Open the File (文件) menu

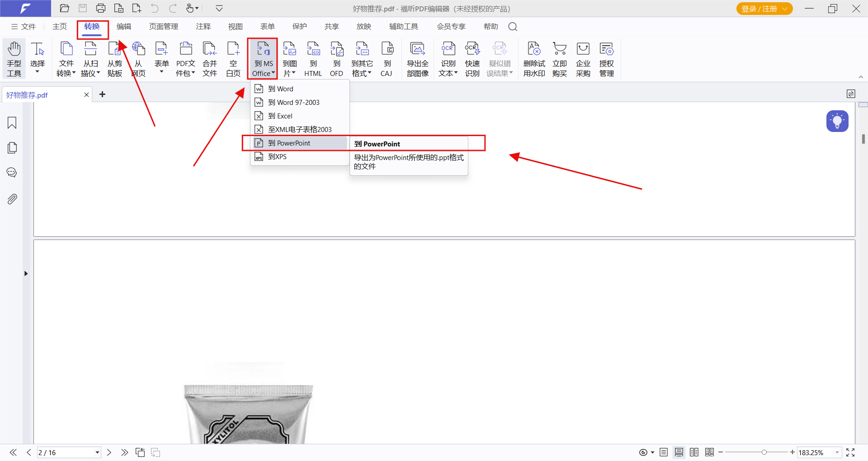[24, 27]
